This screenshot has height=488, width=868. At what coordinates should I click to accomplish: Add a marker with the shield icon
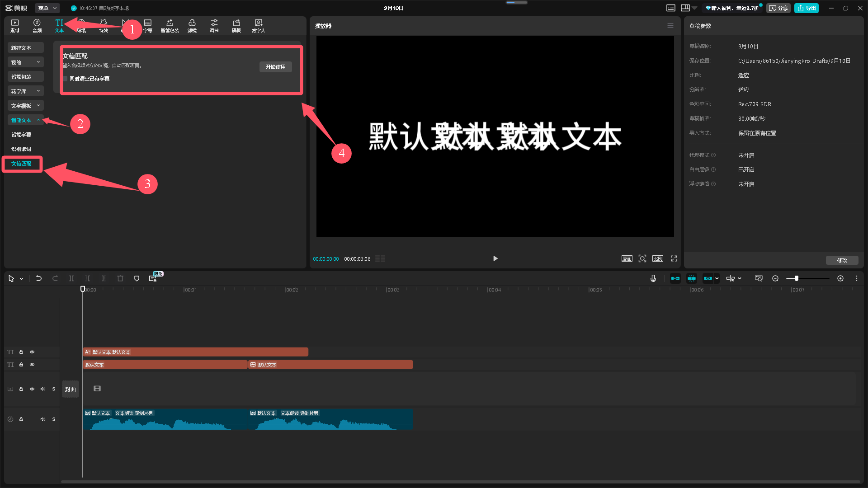point(137,278)
